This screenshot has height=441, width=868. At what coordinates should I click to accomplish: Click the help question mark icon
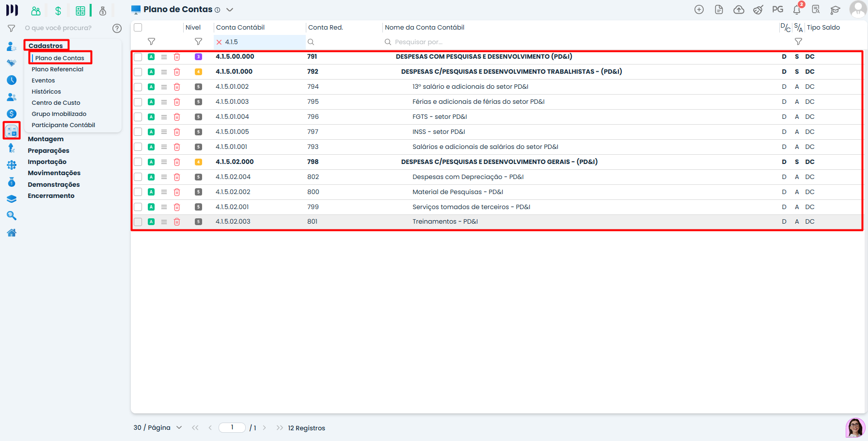(x=117, y=28)
